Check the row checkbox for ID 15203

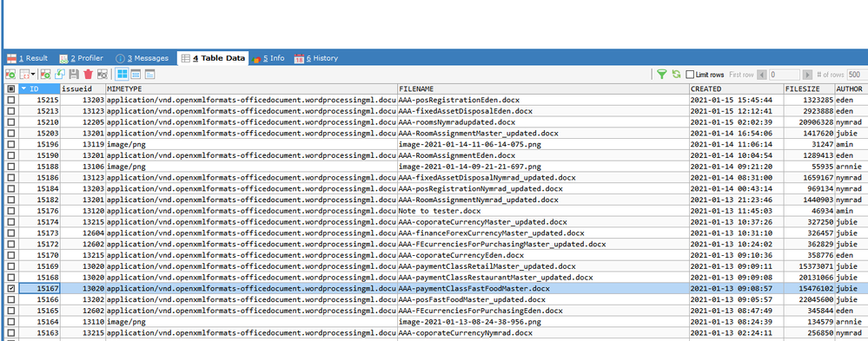coord(10,134)
